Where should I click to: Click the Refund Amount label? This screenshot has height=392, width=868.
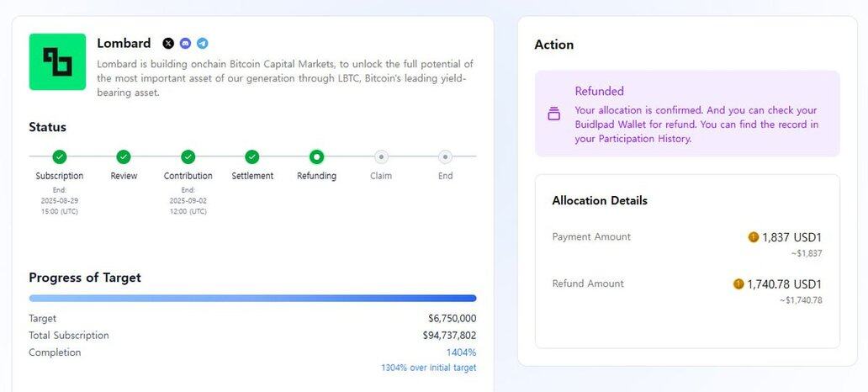[x=588, y=283]
